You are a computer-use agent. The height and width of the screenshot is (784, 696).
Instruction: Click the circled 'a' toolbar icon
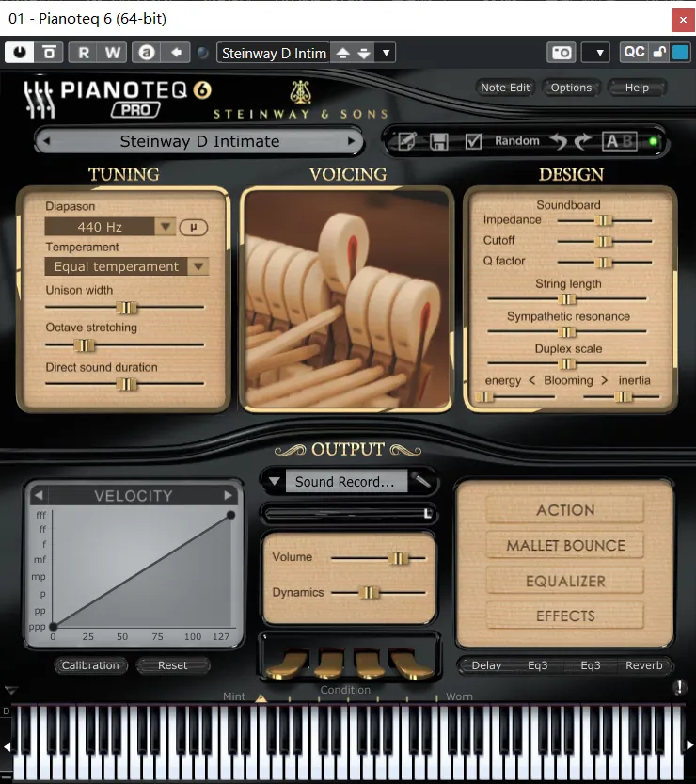click(147, 53)
